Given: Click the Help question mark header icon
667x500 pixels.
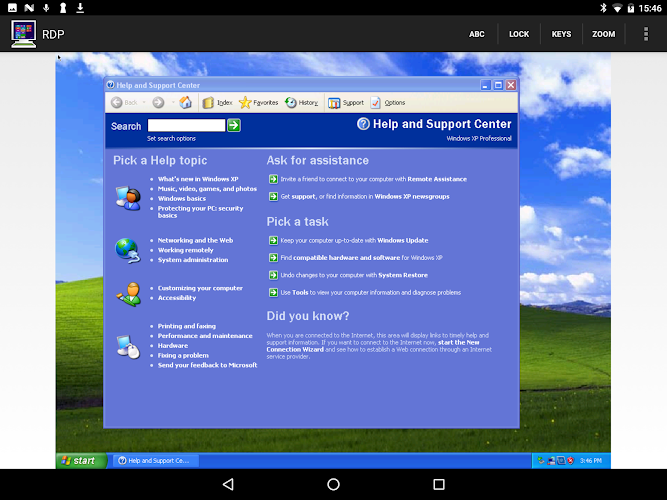Looking at the screenshot, I should 363,124.
